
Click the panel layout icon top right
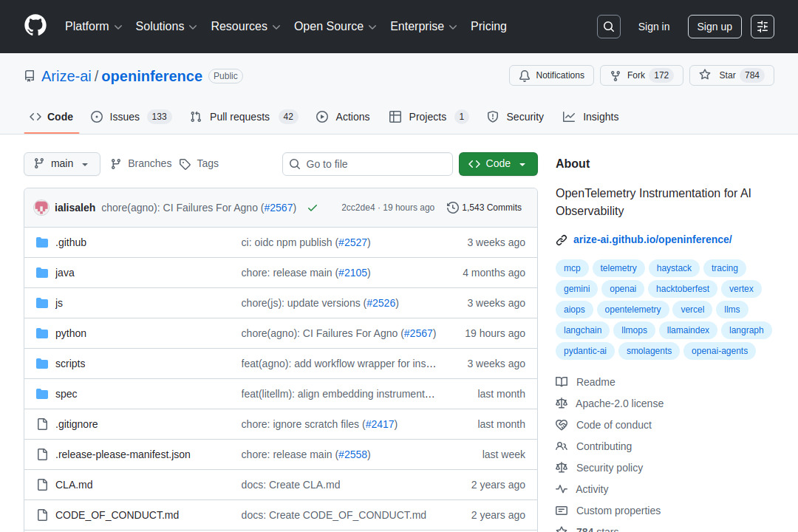[x=762, y=27]
